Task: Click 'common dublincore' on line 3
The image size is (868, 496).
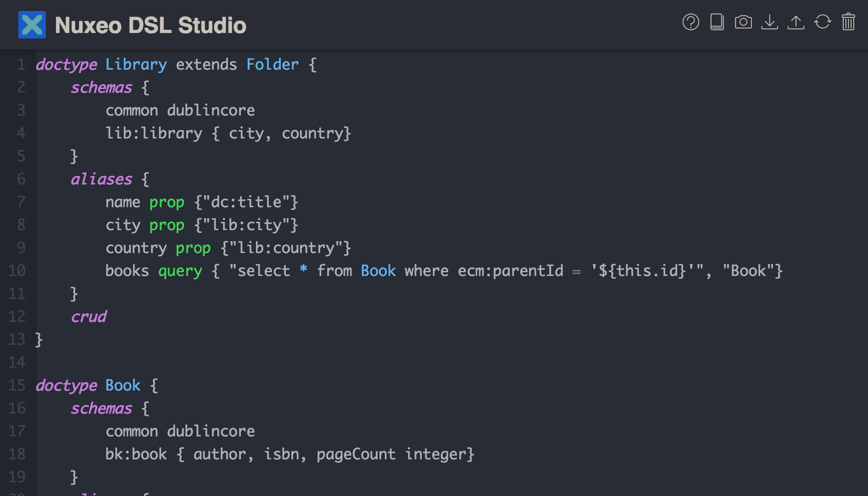Action: [x=180, y=110]
